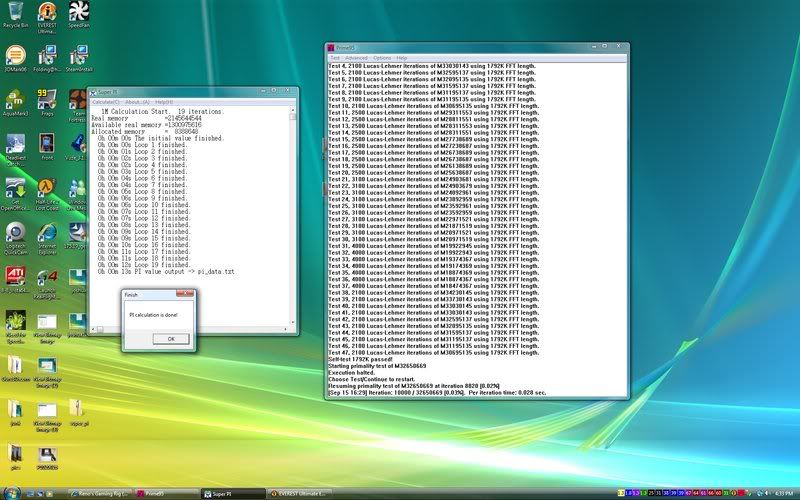Open the red number 4 game shortcut
This screenshot has height=500, width=800.
pos(47,283)
